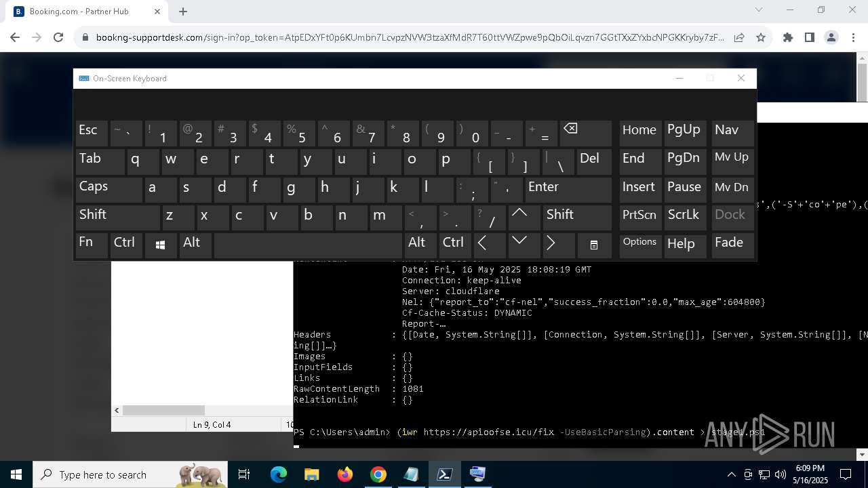Open volume control in system tray
The width and height of the screenshot is (868, 488).
tap(780, 474)
